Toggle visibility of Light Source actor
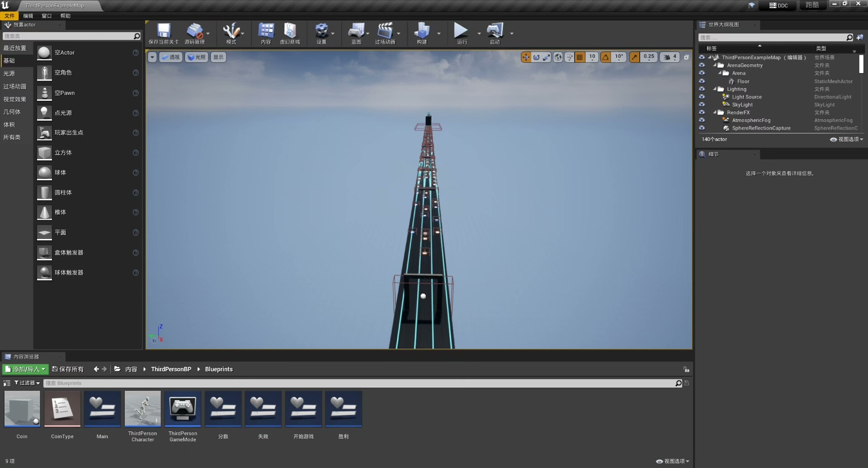The image size is (868, 468). 702,97
